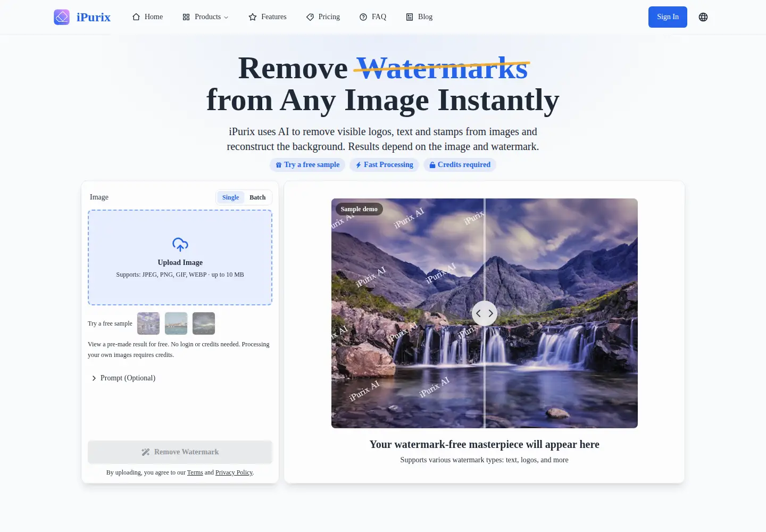Click the Pricing tag icon
The height and width of the screenshot is (532, 766).
[x=310, y=17]
